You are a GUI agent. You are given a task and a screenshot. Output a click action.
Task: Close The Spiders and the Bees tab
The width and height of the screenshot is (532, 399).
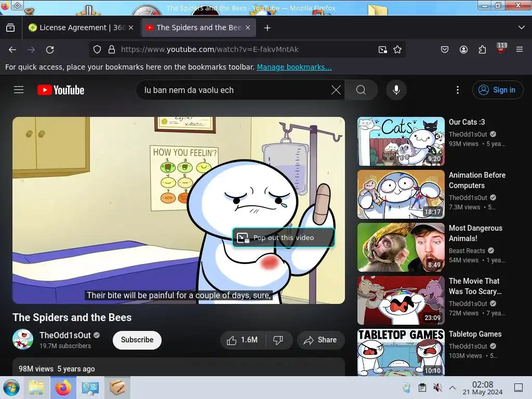point(248,28)
